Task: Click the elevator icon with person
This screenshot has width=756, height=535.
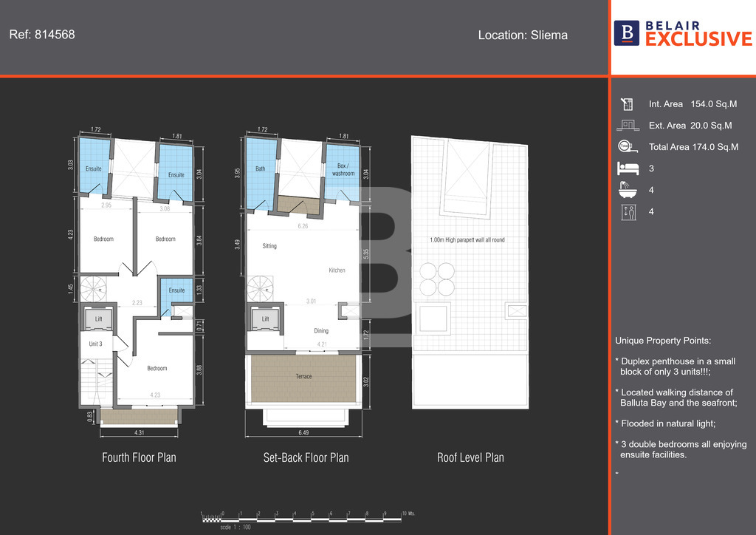Action: pos(628,212)
